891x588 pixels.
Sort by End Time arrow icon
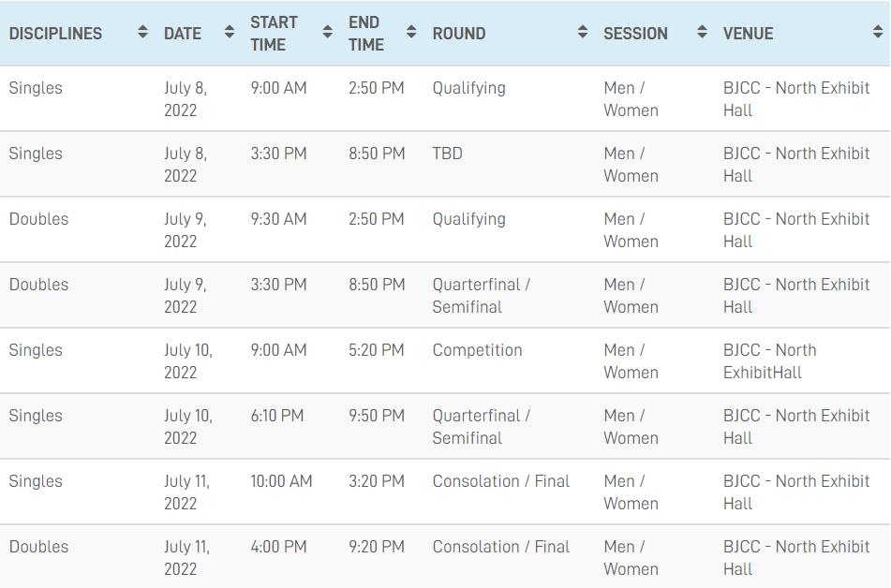pos(411,33)
